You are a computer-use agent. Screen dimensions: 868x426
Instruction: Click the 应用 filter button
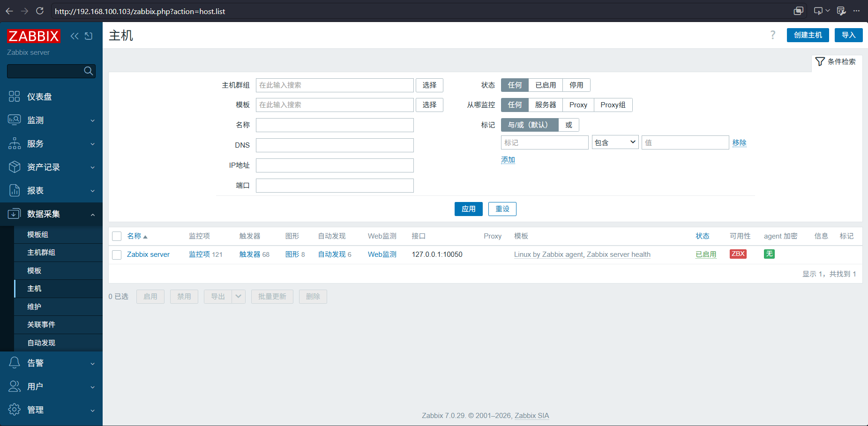pyautogui.click(x=469, y=209)
